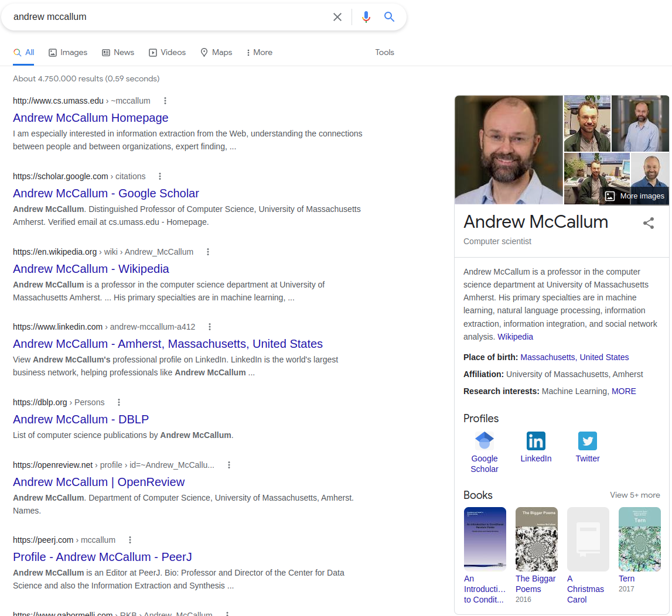Click the LinkedIn profile label
672x616 pixels.
[x=535, y=458]
